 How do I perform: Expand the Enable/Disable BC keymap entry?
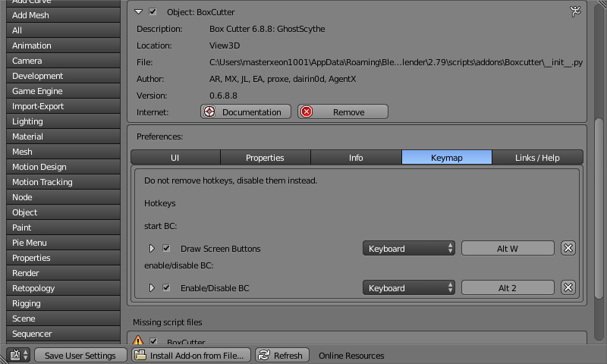pos(151,288)
